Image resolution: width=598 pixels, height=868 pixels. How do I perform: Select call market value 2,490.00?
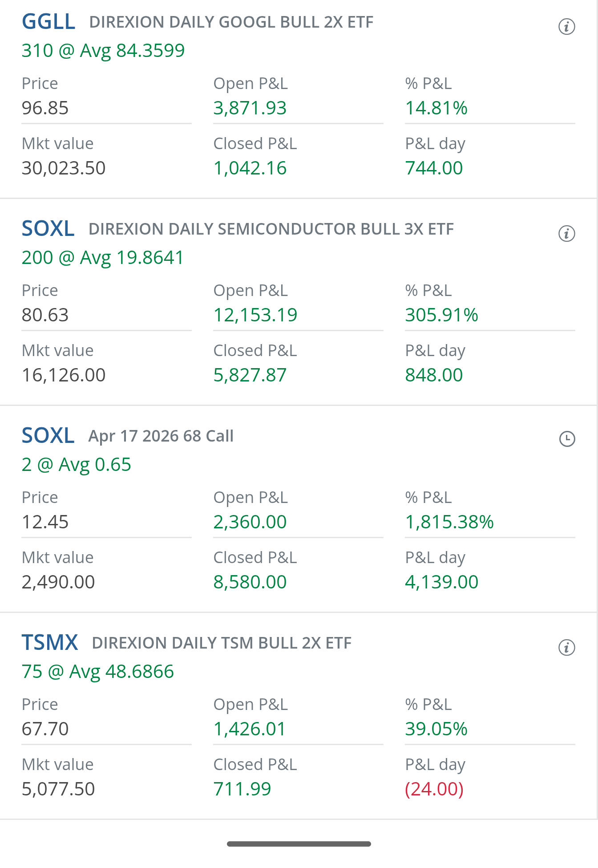point(58,582)
